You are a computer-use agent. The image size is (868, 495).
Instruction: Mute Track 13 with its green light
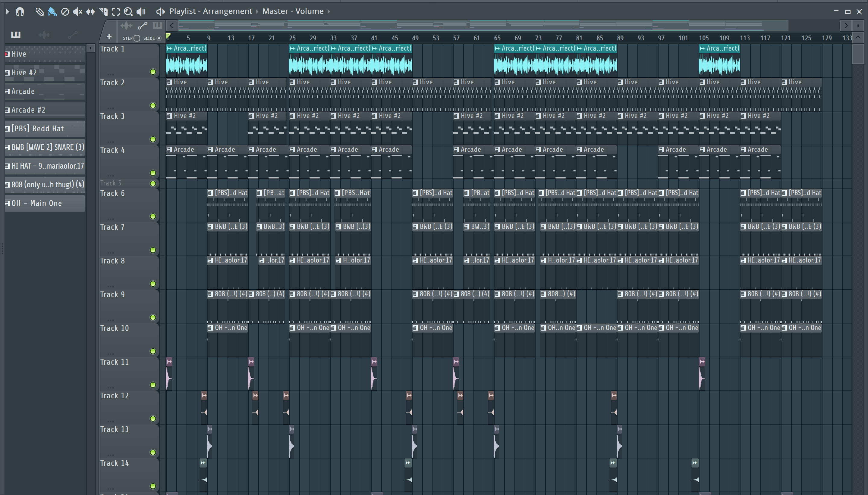click(153, 453)
